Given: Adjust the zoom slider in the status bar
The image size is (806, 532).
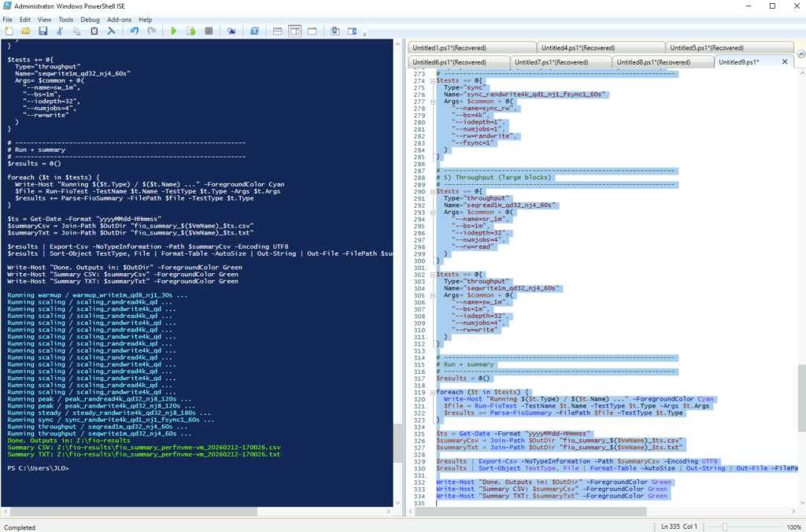Looking at the screenshot, I should point(725,526).
